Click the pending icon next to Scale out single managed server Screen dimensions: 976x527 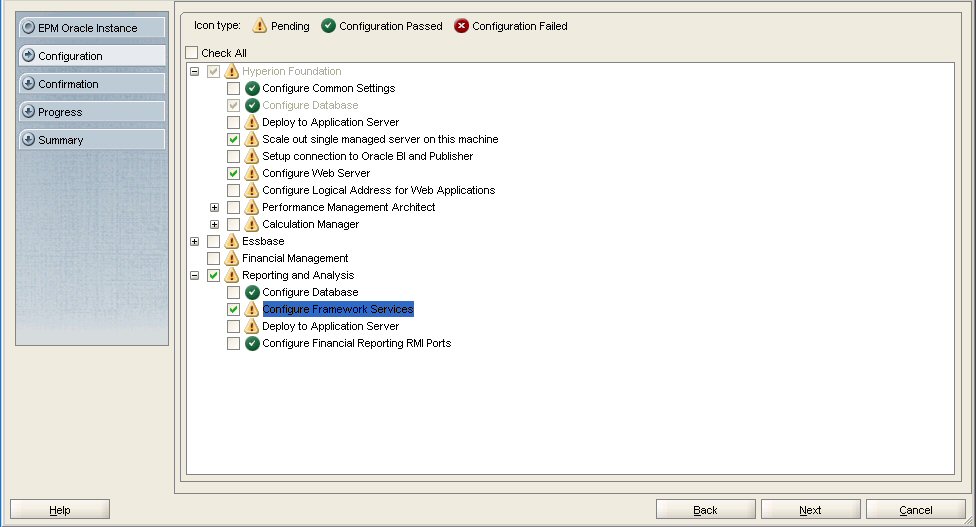pyautogui.click(x=251, y=139)
